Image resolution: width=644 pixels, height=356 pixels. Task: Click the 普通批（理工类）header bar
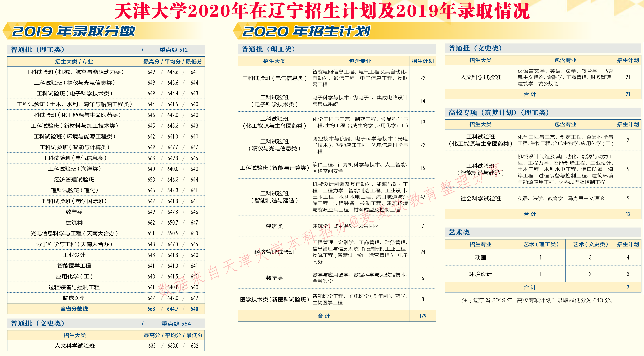coord(38,50)
